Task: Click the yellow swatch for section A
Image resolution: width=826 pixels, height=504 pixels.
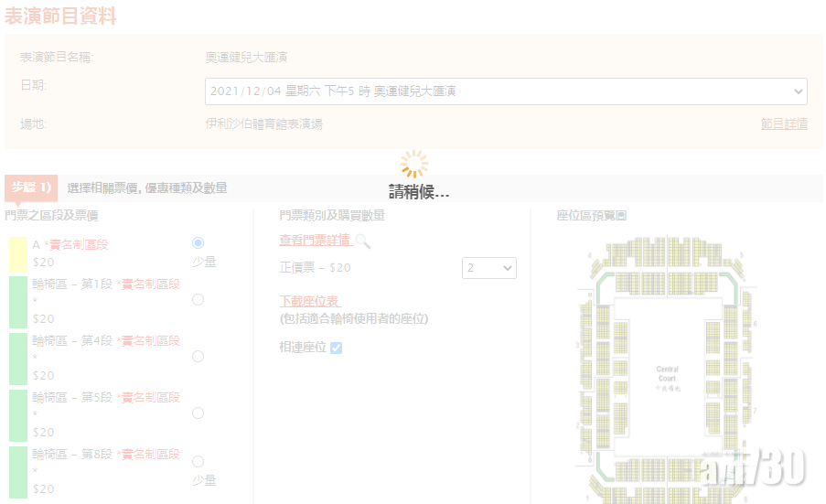Action: coord(17,254)
